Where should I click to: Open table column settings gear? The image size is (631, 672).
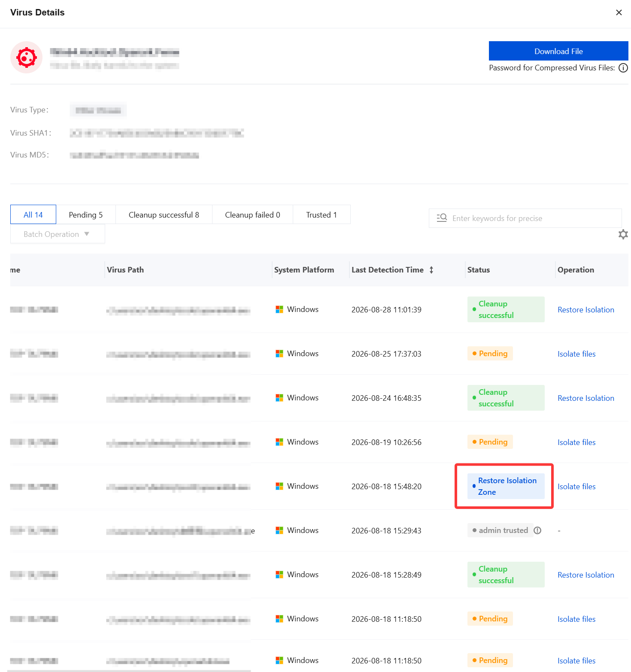623,234
